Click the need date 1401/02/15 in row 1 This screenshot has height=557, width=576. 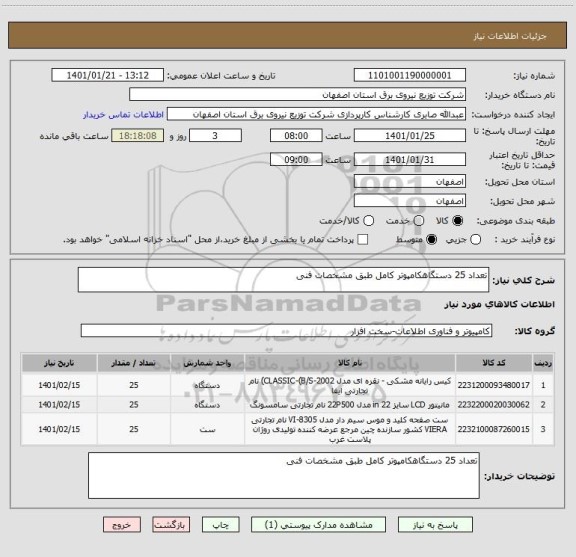(x=59, y=385)
